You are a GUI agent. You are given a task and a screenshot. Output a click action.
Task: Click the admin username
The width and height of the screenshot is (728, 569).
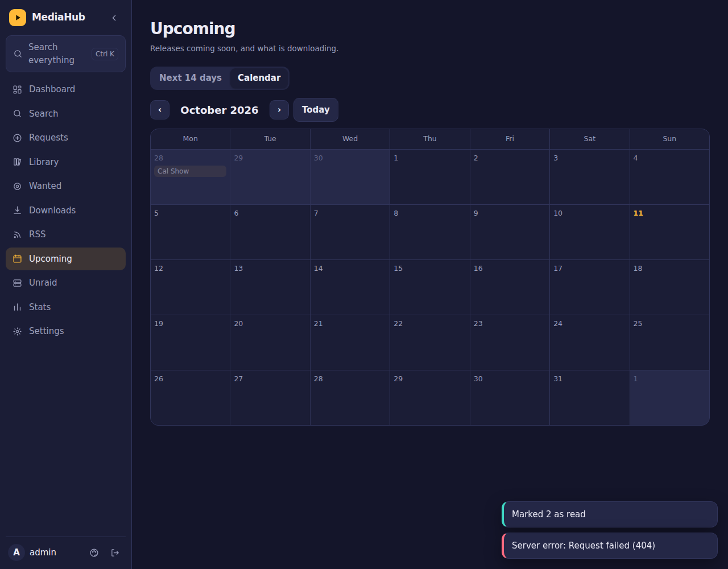pos(43,552)
